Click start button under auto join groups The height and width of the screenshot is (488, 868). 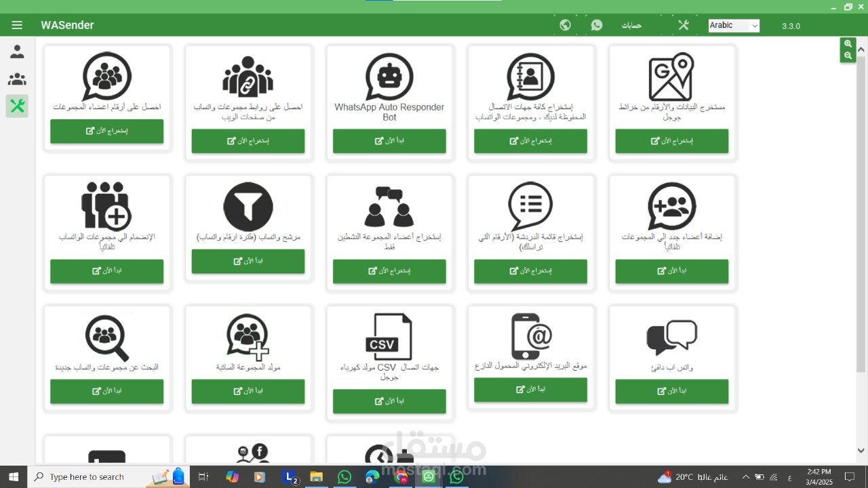(x=106, y=271)
